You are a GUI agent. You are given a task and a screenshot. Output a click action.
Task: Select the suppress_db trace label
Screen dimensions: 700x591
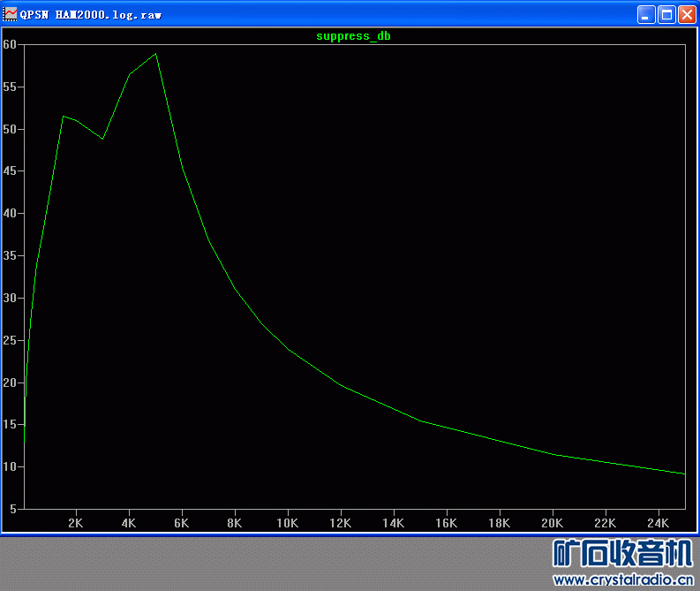(353, 36)
